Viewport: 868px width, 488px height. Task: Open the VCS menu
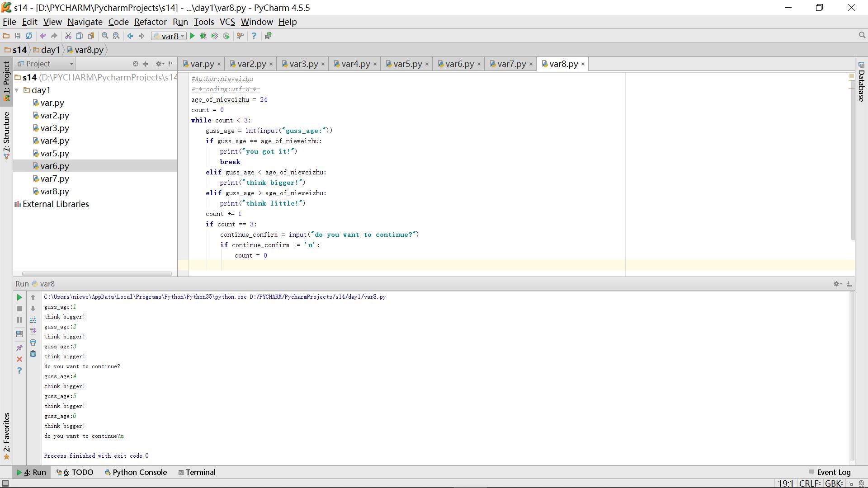tap(227, 22)
